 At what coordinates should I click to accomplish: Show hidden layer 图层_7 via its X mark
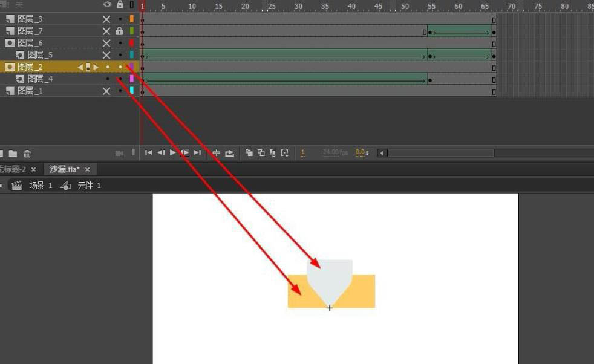tap(106, 31)
